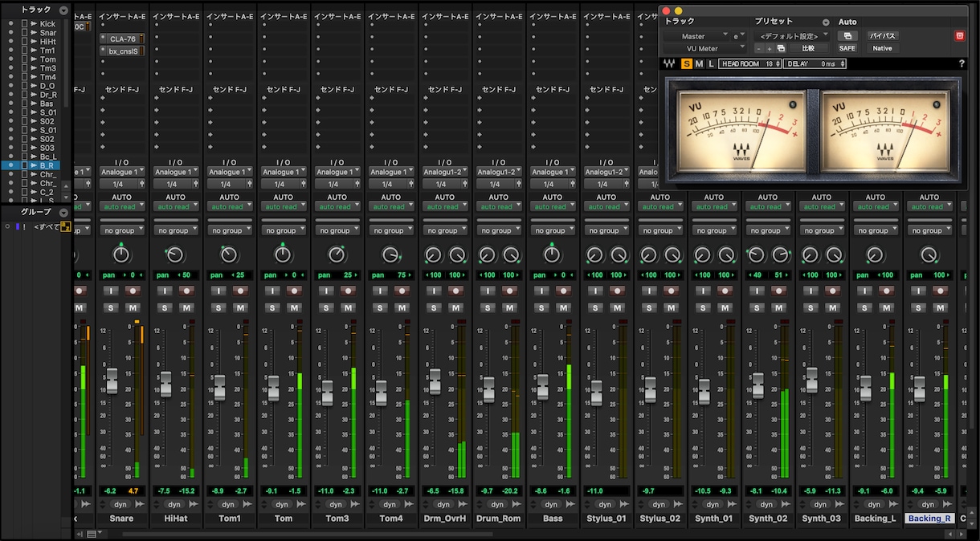Click the Bass pan knob
The image size is (980, 541).
[552, 255]
